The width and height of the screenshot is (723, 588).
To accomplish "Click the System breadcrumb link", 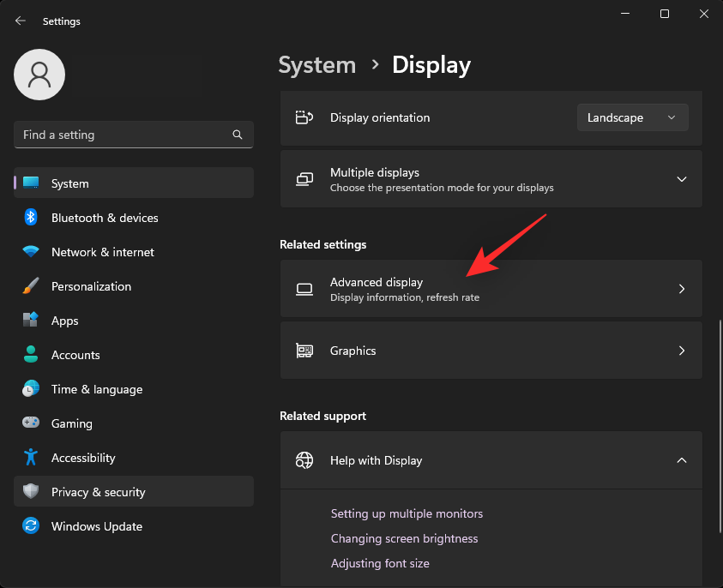I will (317, 65).
